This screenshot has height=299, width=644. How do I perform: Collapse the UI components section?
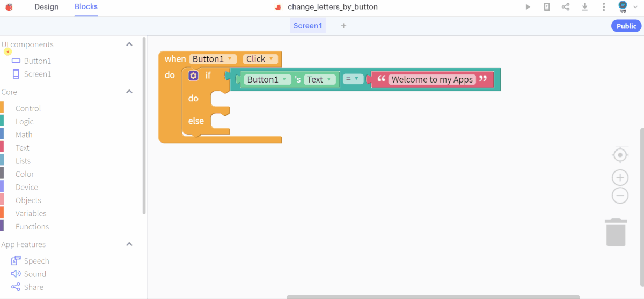pyautogui.click(x=129, y=44)
